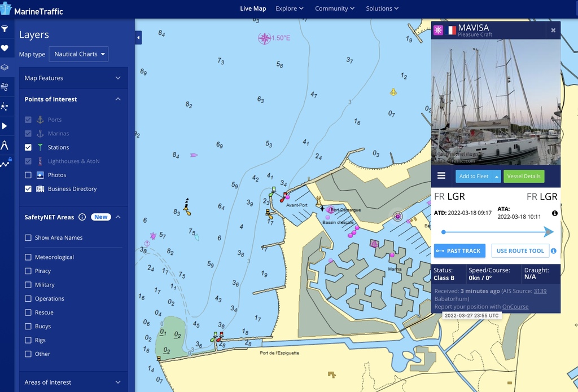578x392 pixels.
Task: Check the Buoys area checkbox
Action: point(28,326)
